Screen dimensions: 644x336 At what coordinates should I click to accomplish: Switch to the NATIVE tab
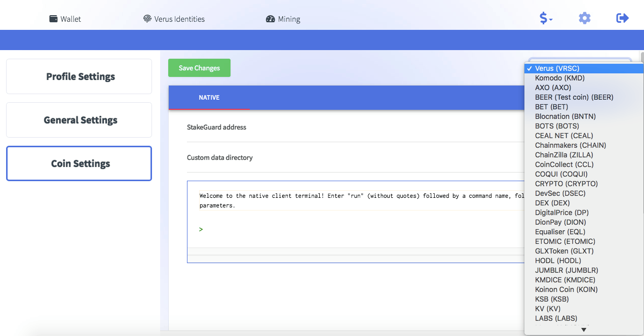click(x=209, y=97)
